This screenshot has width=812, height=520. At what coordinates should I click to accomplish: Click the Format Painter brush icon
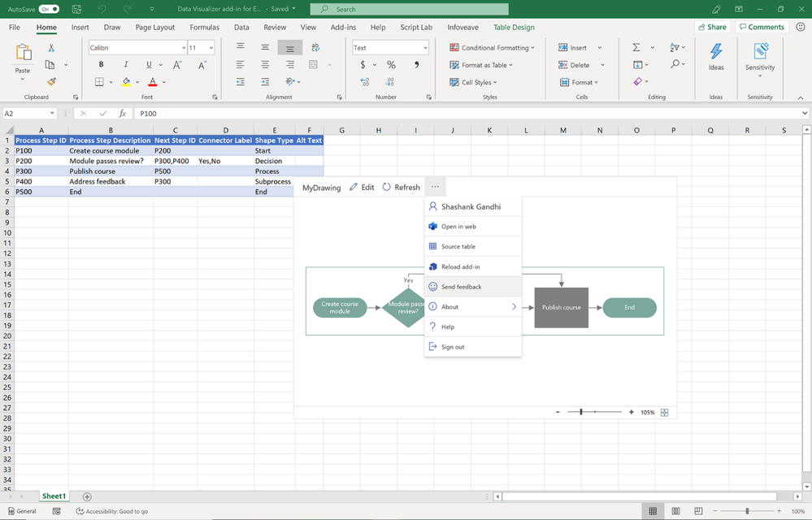pyautogui.click(x=51, y=82)
